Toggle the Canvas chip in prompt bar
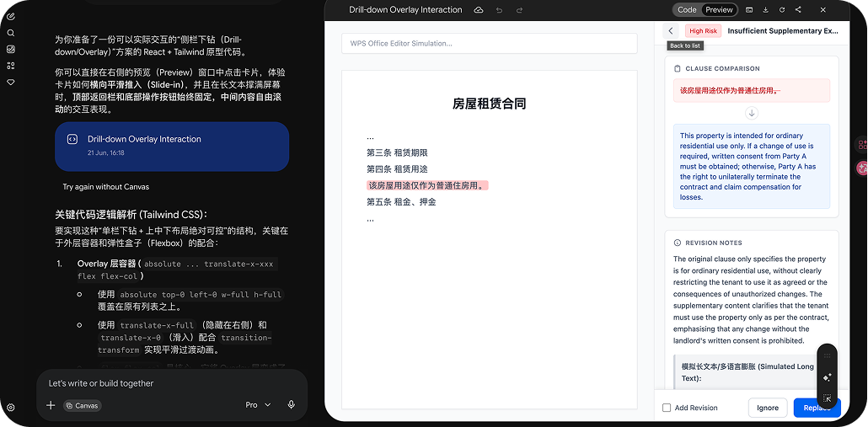868x427 pixels. tap(82, 405)
